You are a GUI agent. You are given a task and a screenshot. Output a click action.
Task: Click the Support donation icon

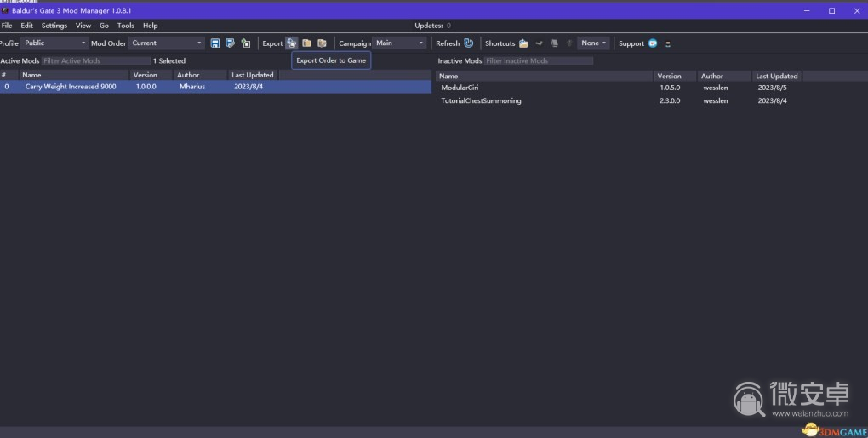[653, 43]
